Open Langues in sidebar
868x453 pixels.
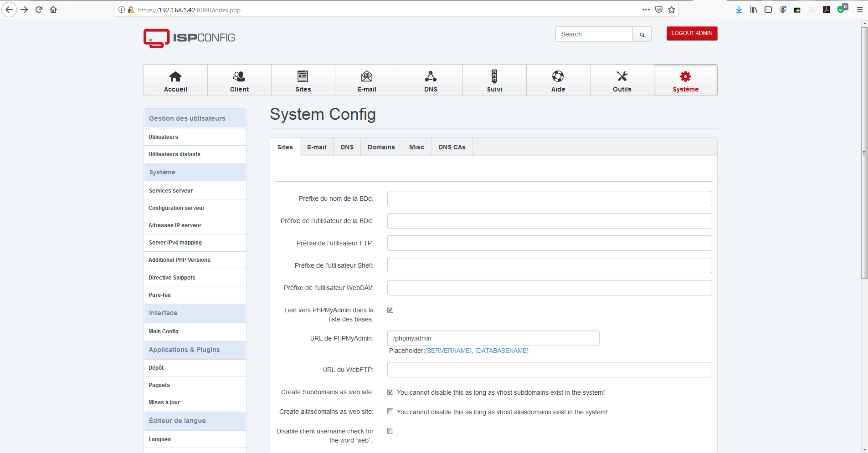point(195,439)
